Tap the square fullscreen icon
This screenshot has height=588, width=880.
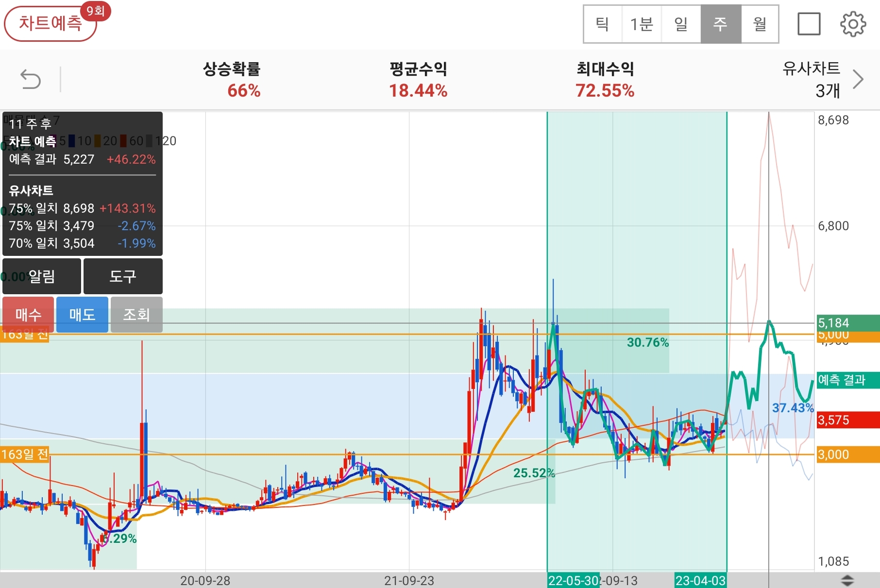click(809, 24)
